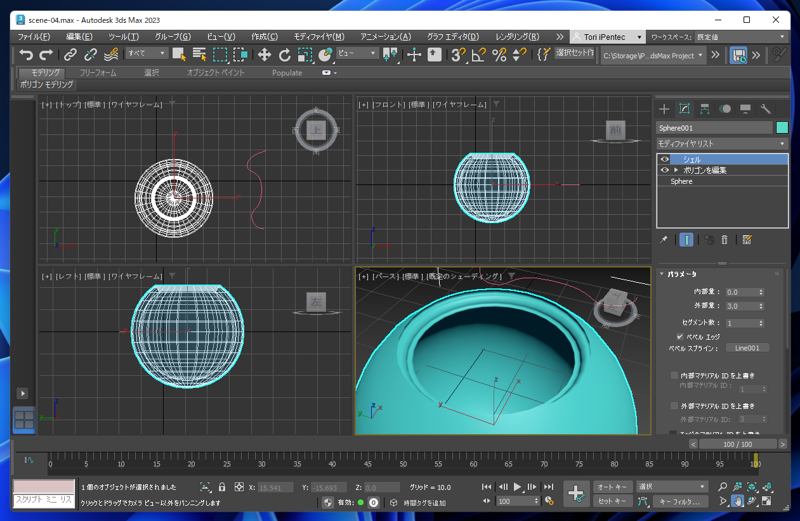This screenshot has height=521, width=800.
Task: Switch to the フリーフォーム ribbon tab
Action: [x=98, y=72]
